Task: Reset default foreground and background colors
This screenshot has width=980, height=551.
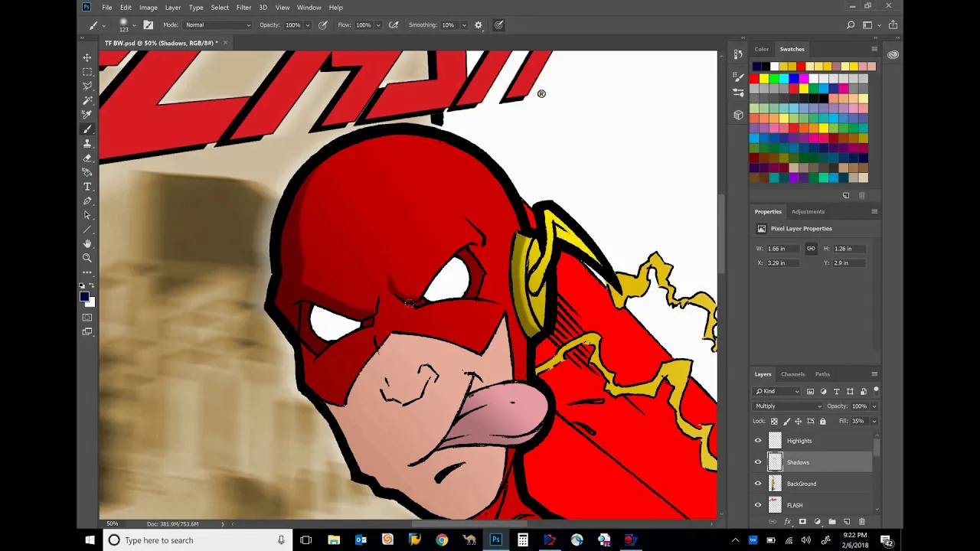Action: click(82, 285)
